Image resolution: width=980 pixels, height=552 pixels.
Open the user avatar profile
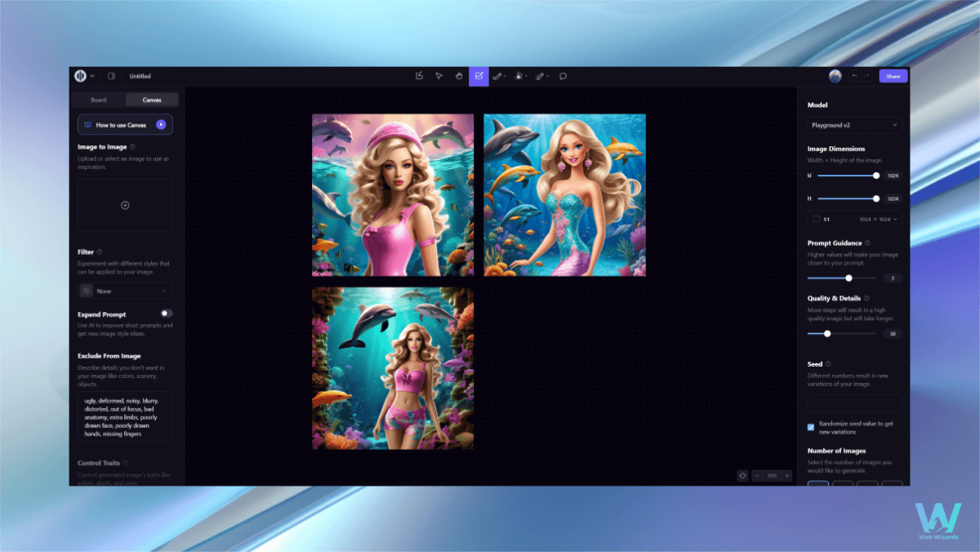835,76
